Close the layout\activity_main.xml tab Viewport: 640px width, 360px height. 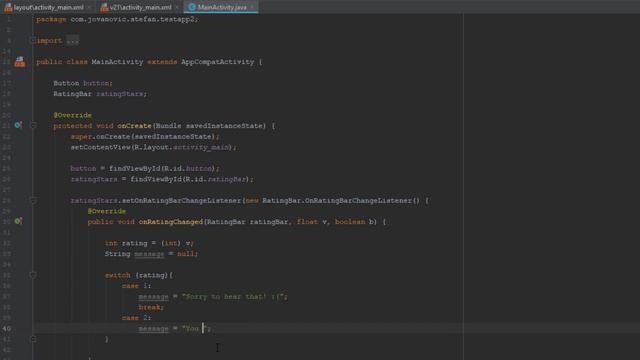click(x=89, y=7)
